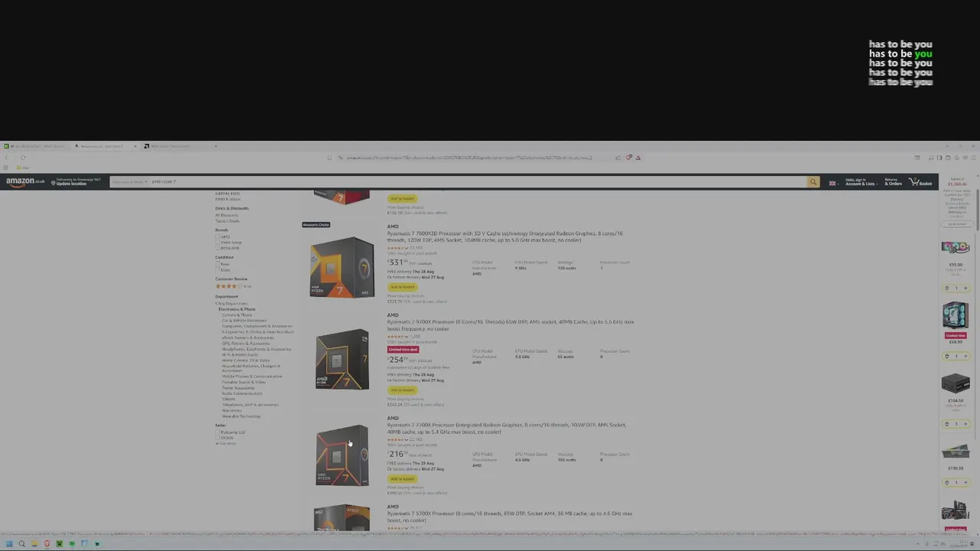Tick the Used condition checkbox
The height and width of the screenshot is (551, 980).
tap(217, 269)
